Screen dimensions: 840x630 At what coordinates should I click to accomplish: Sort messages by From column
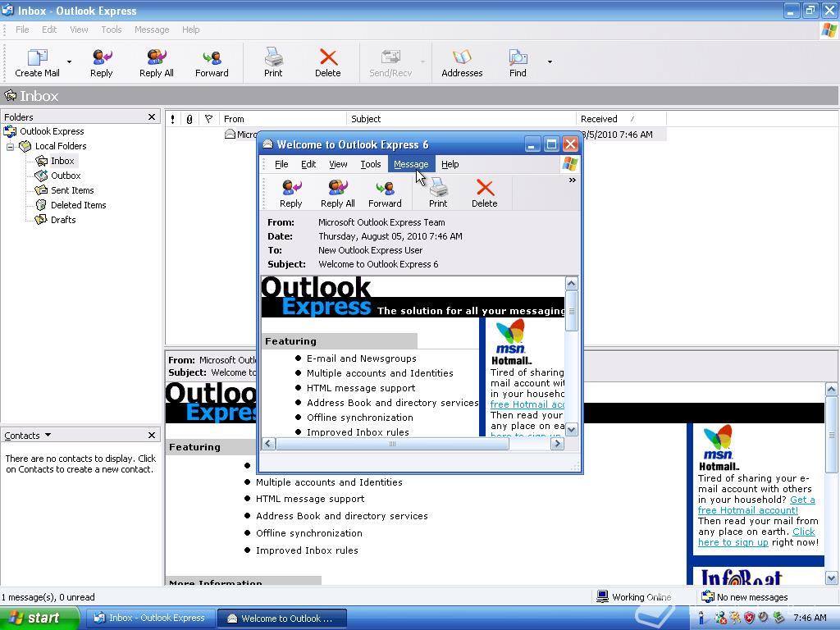282,119
